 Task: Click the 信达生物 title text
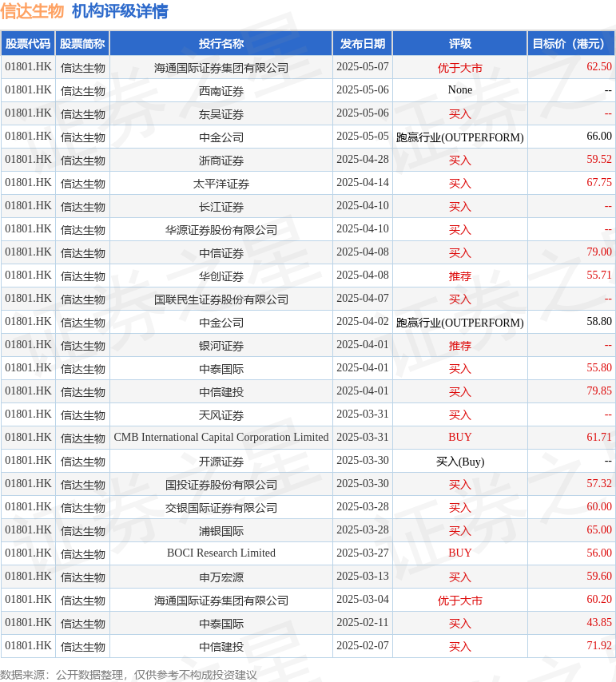pyautogui.click(x=32, y=11)
